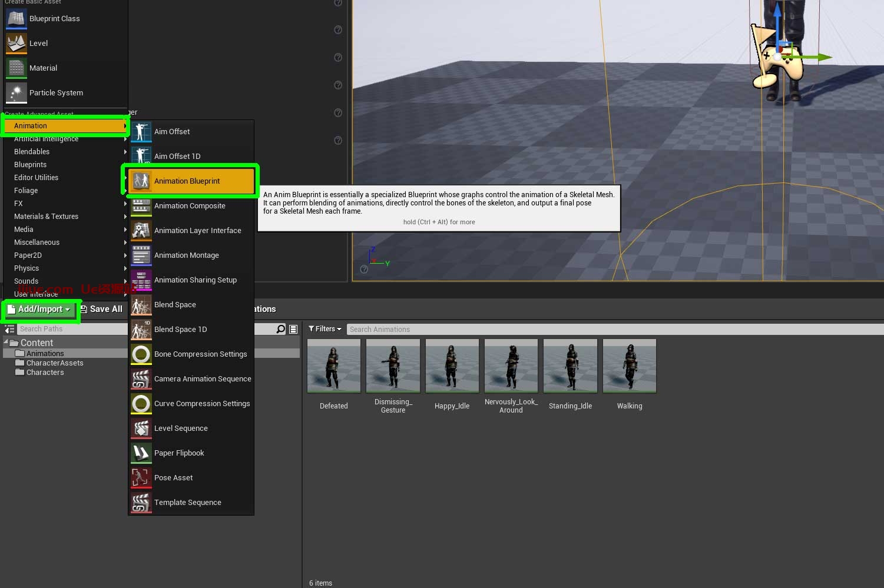Open the Add/Import dropdown
Viewport: 884px width, 588px height.
pos(40,310)
